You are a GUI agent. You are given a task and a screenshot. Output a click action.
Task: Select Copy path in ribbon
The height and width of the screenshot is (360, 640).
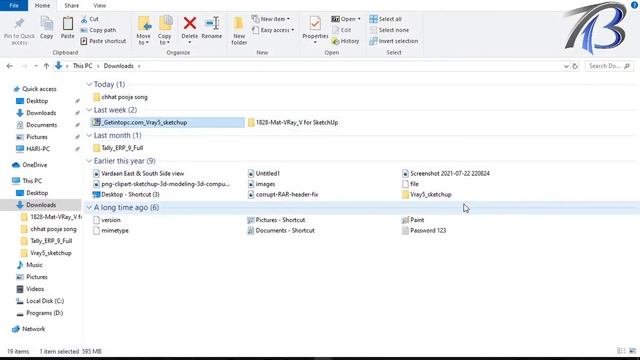point(98,30)
